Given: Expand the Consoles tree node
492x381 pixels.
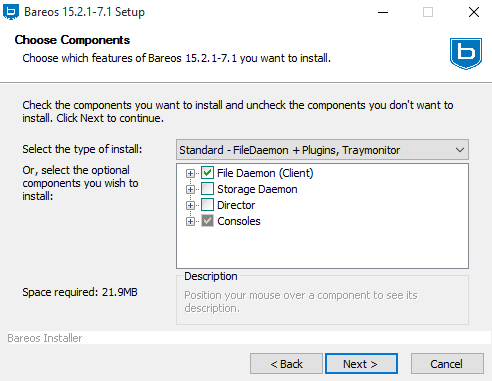Looking at the screenshot, I should point(190,221).
